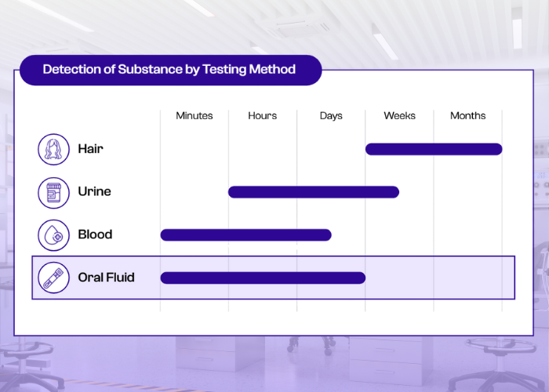549x392 pixels.
Task: Choose the Days column header
Action: (331, 116)
